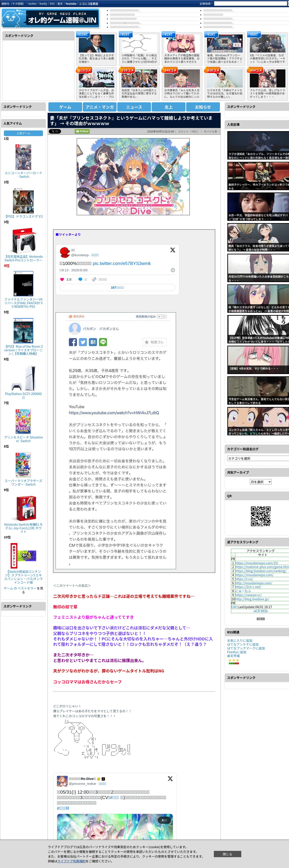
Task: Open the プリンセスピーチ Showtime! product link
Action: click(x=23, y=439)
